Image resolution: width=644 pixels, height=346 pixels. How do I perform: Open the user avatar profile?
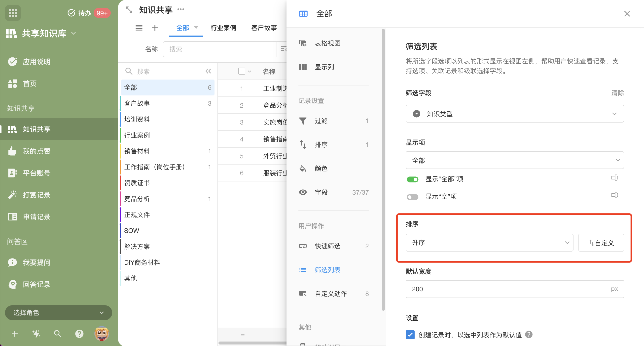pos(102,334)
